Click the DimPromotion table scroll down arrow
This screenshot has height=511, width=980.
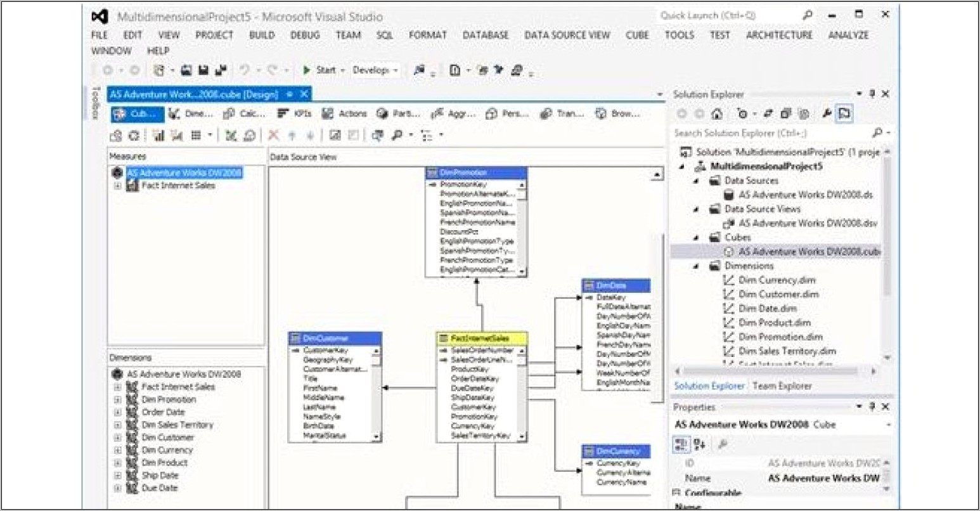point(522,272)
